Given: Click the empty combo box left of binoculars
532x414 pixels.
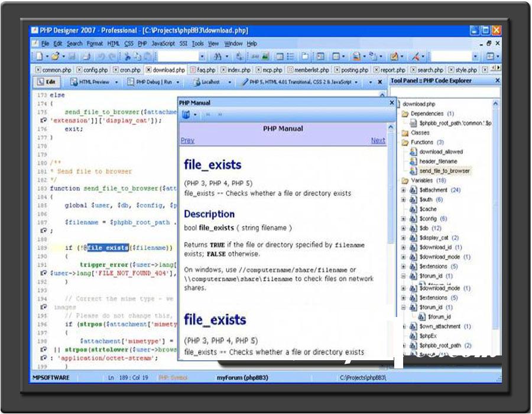Looking at the screenshot, I should click(181, 56).
